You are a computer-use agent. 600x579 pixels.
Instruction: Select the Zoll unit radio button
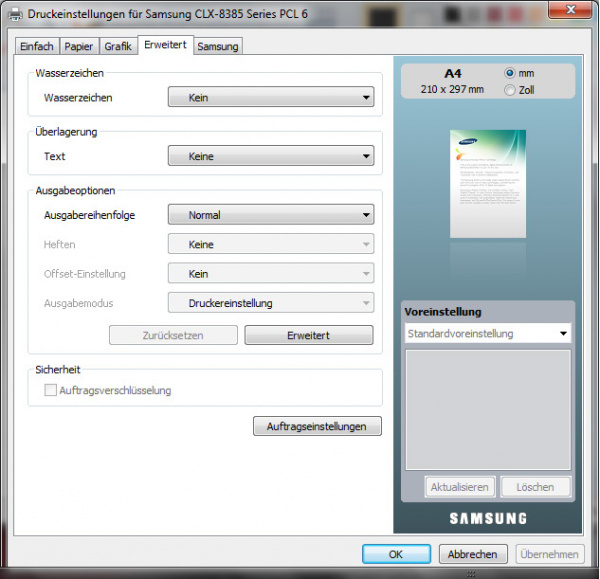coord(510,90)
